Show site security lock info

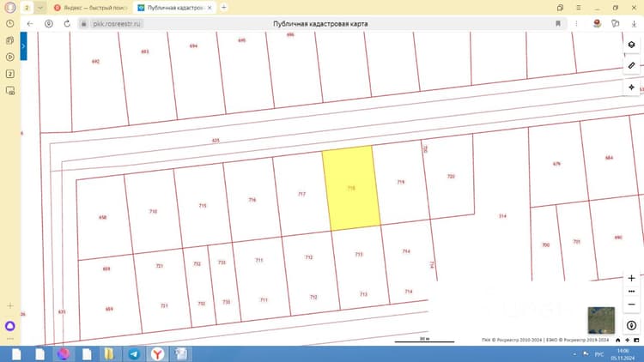pyautogui.click(x=84, y=24)
